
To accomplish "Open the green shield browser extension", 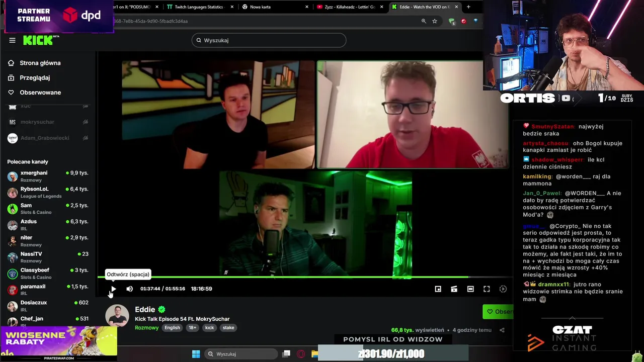I will pos(452,21).
